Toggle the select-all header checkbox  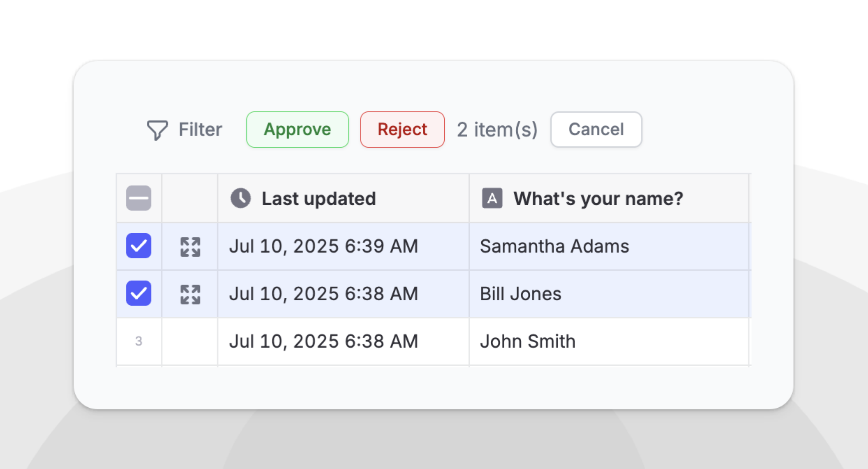[x=139, y=198]
